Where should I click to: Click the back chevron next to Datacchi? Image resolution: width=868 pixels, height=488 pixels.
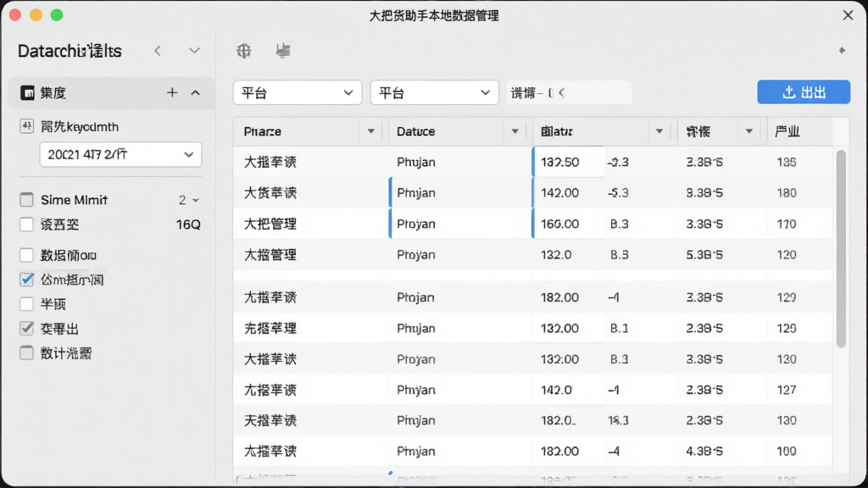click(158, 51)
